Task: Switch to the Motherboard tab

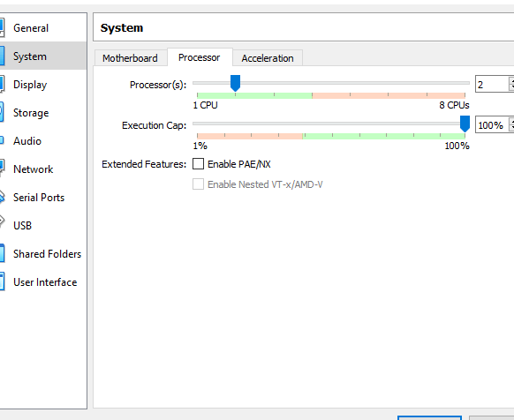Action: [x=130, y=58]
